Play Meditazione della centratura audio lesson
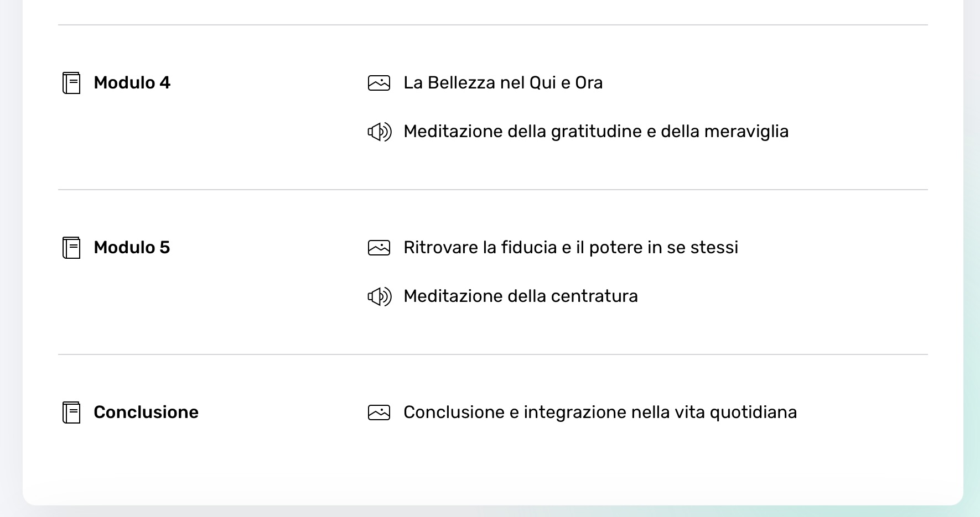Image resolution: width=980 pixels, height=517 pixels. click(521, 296)
